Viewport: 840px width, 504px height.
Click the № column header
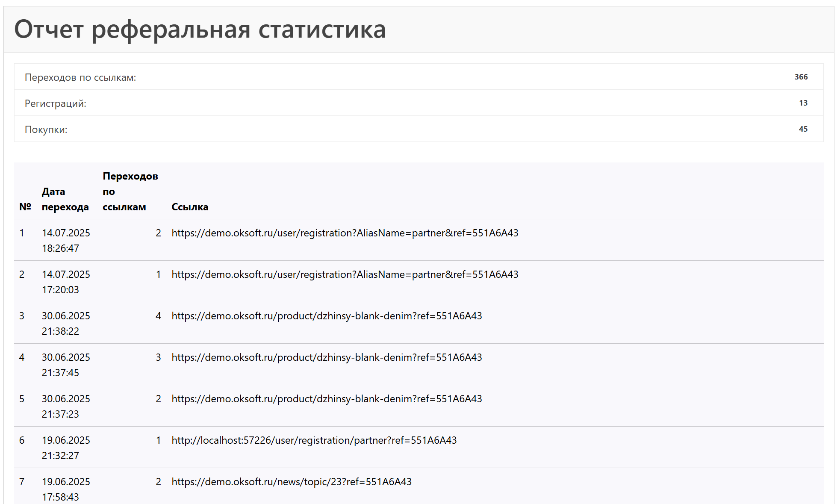(x=25, y=207)
